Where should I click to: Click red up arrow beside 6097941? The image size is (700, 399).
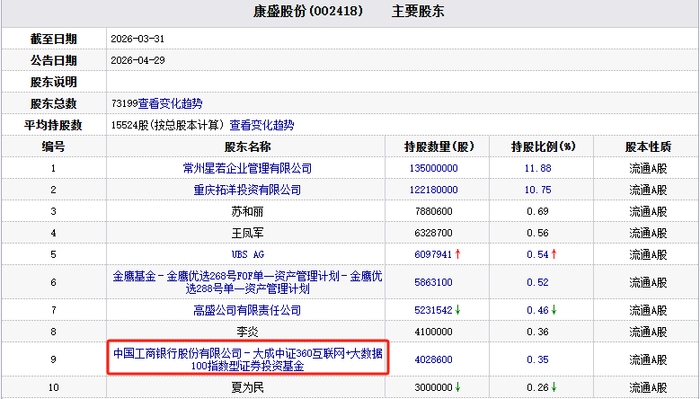click(x=458, y=254)
